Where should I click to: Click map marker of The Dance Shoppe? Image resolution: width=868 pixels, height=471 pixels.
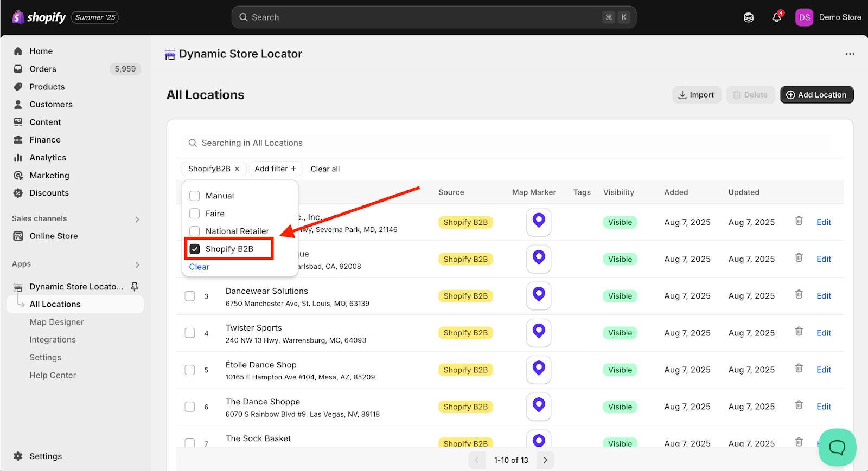(539, 406)
